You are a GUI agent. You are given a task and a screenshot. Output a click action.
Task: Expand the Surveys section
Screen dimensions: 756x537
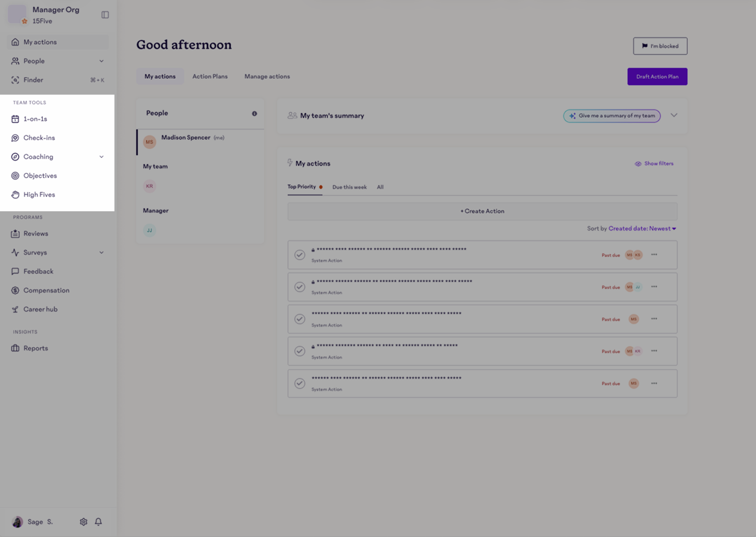click(101, 252)
